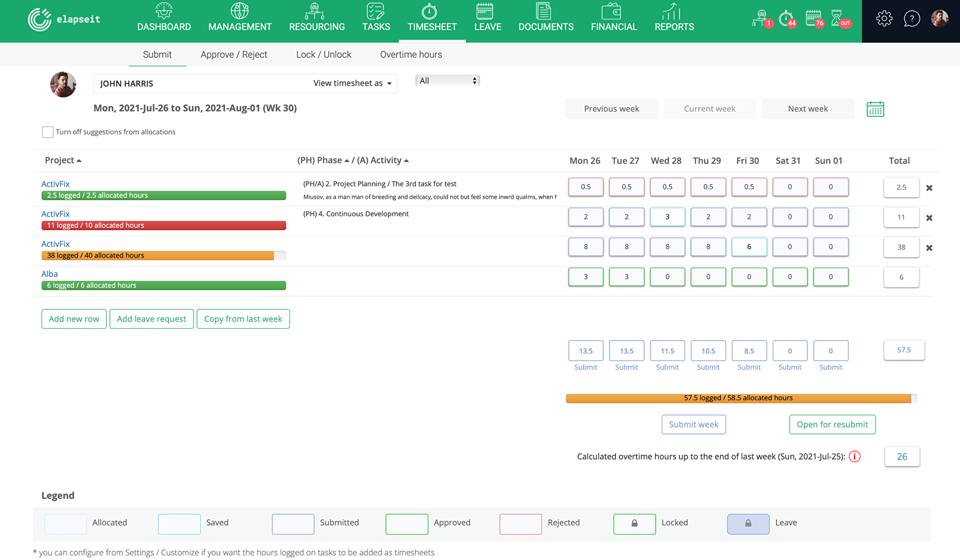Open the Timesheet section
This screenshot has width=960, height=560.
click(432, 18)
